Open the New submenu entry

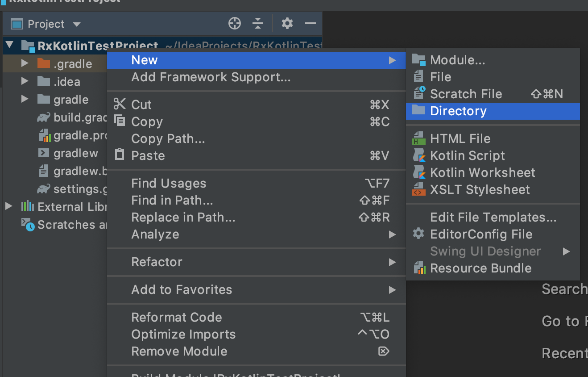pyautogui.click(x=256, y=60)
